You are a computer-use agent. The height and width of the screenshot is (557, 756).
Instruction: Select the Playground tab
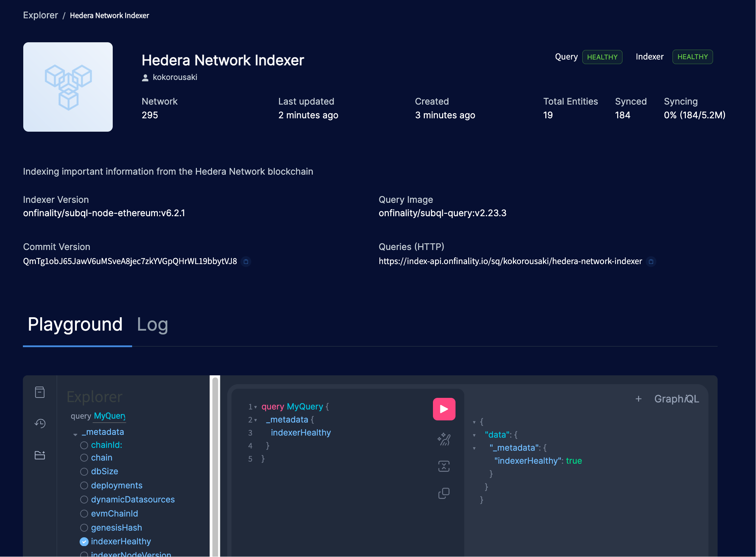pos(75,324)
